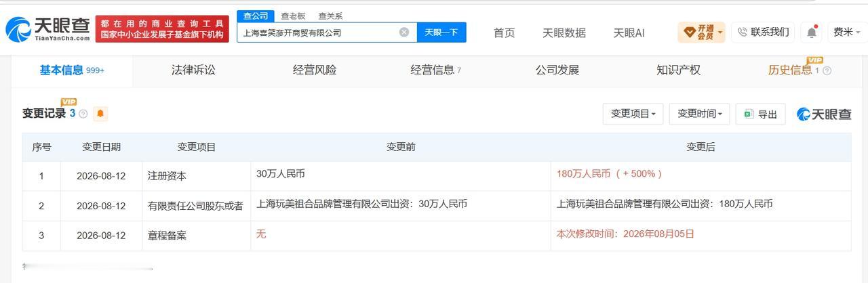Select the date 2026-08-12 in row 1
Image resolution: width=868 pixels, height=283 pixels.
pyautogui.click(x=101, y=176)
